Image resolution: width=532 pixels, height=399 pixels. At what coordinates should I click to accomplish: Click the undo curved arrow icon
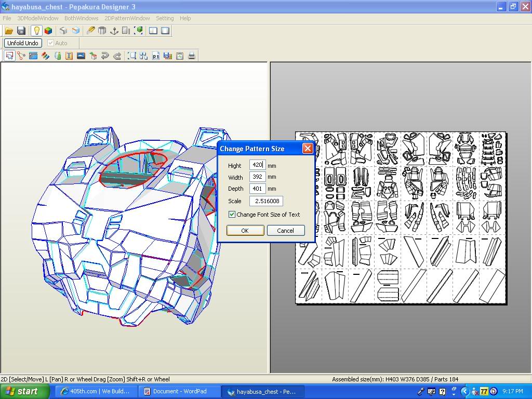[x=105, y=56]
